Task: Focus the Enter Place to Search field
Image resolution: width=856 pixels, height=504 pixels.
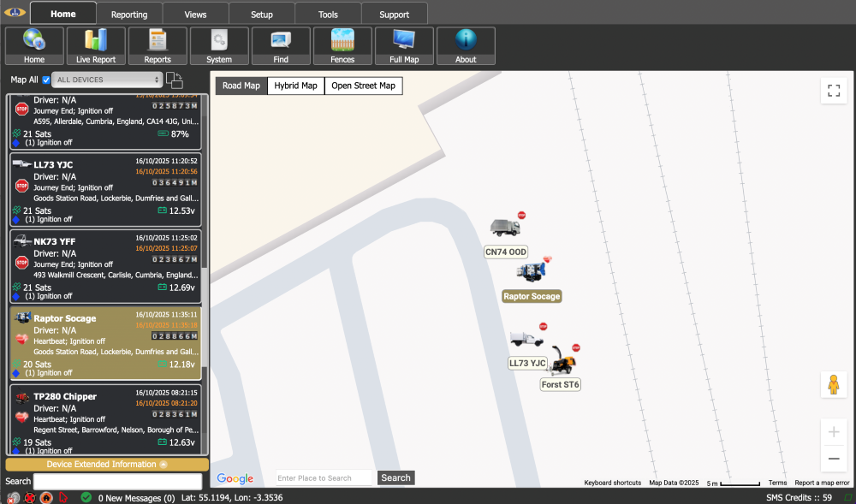Action: pos(324,477)
